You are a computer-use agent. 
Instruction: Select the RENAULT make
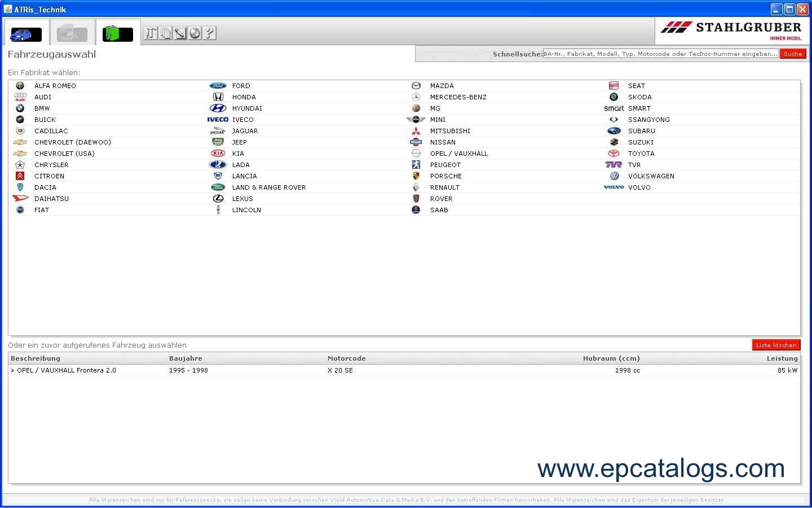click(x=445, y=187)
